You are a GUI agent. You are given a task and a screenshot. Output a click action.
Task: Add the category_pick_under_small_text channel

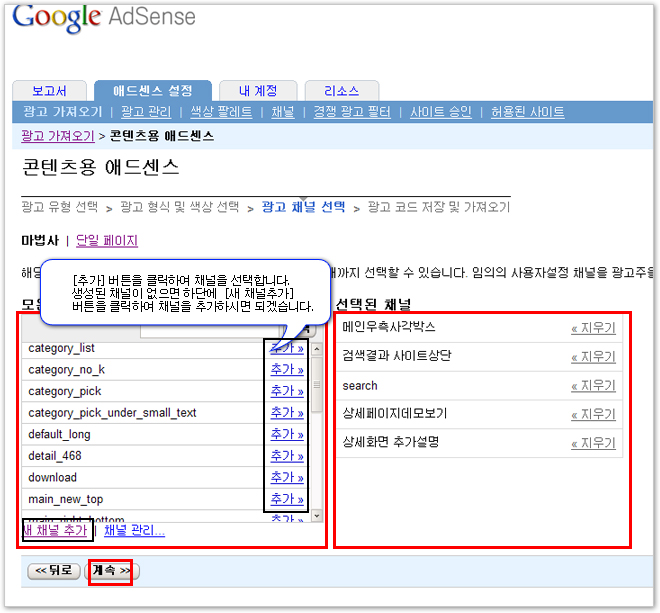(287, 413)
